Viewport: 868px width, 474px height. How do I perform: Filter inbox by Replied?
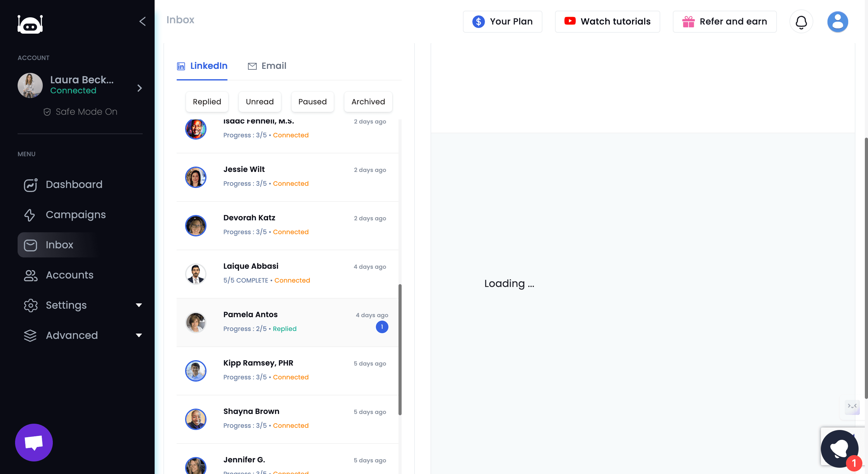207,102
